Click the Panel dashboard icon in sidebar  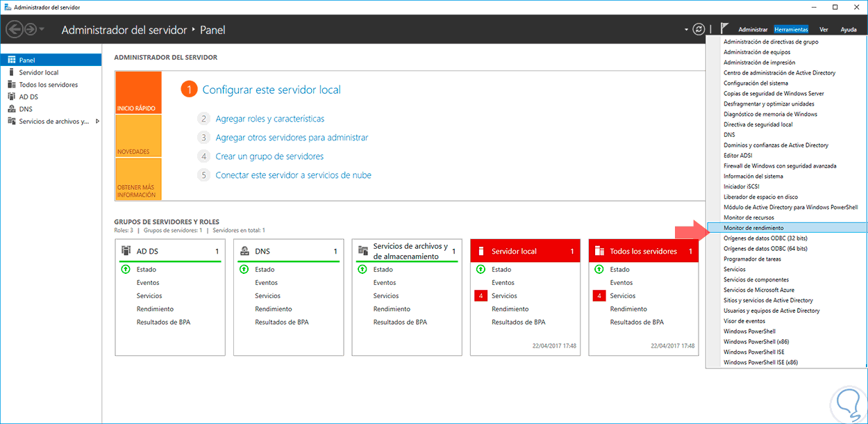11,60
